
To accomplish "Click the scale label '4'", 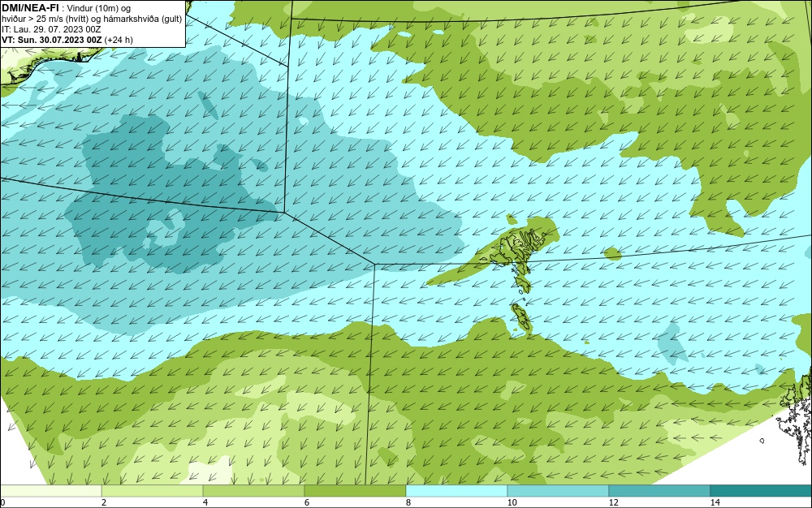I will pos(205,503).
